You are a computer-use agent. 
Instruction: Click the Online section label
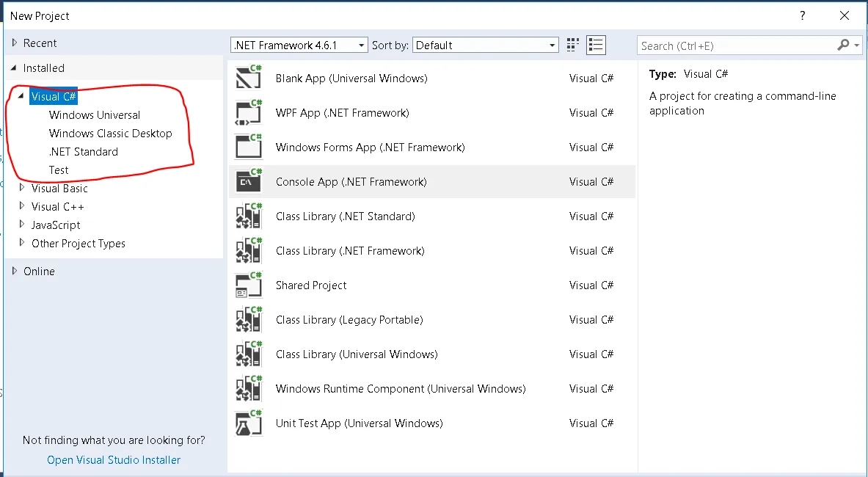[39, 271]
